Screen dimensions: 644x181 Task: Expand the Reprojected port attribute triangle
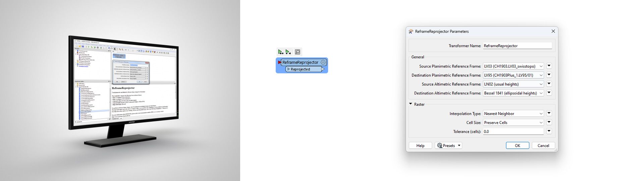tap(288, 69)
